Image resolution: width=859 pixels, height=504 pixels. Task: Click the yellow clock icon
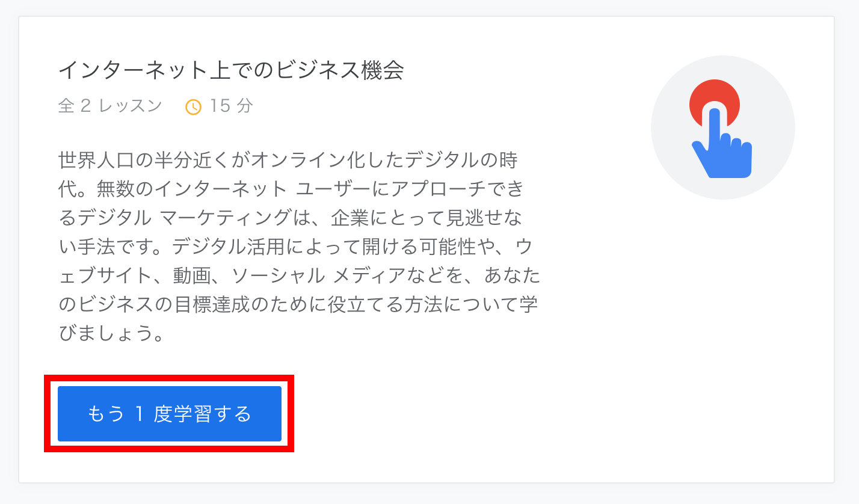193,107
